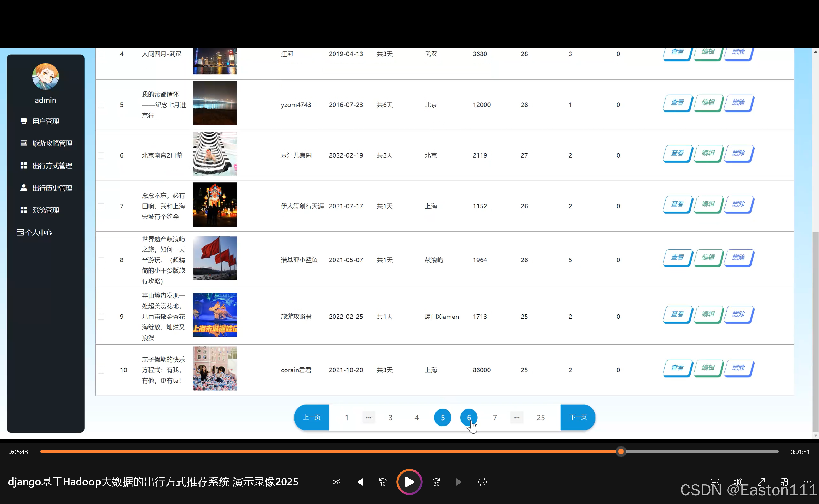Open the subtitles/captions options
Viewport: 819px width, 504px height.
click(x=715, y=482)
